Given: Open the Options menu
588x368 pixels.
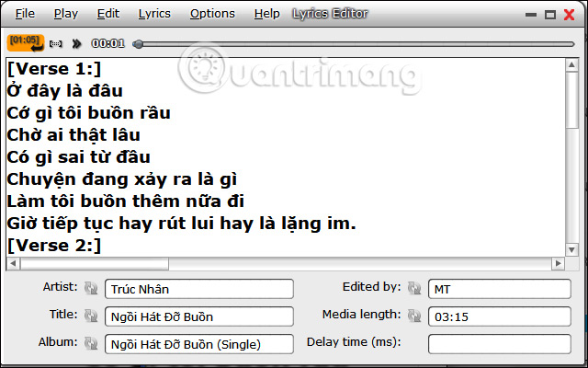Looking at the screenshot, I should pyautogui.click(x=212, y=14).
